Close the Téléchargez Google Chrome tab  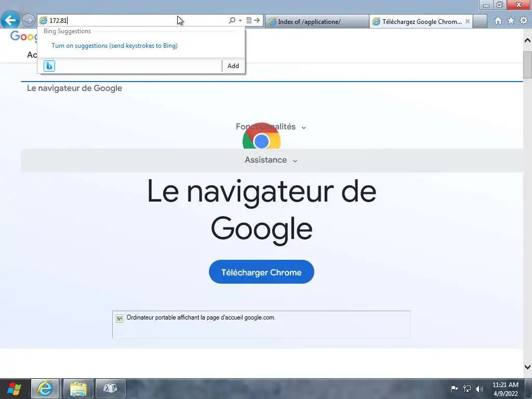click(x=468, y=21)
